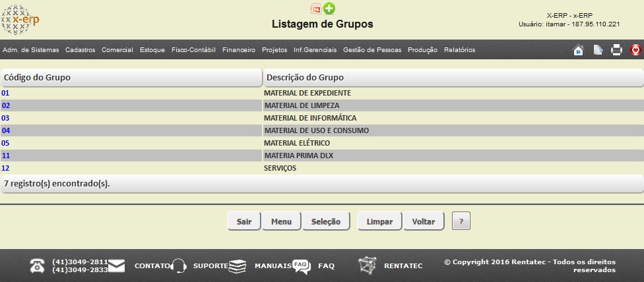The image size is (644, 282).
Task: Click the MANUAIS footer link
Action: tap(273, 266)
